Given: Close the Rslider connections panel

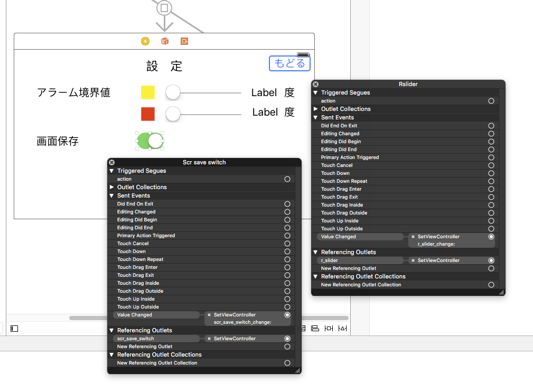Looking at the screenshot, I should (x=315, y=84).
